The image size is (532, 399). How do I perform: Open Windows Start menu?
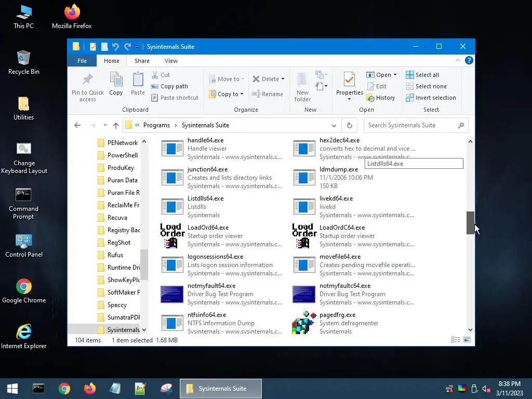(12, 389)
